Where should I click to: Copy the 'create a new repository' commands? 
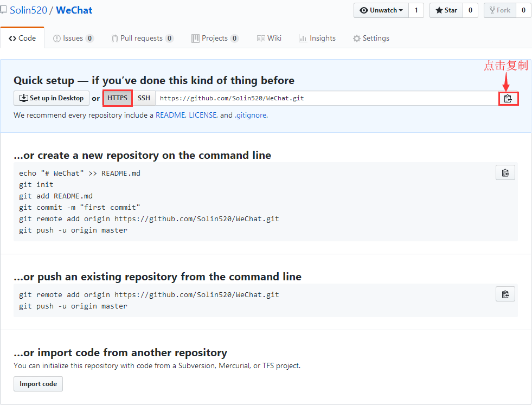click(505, 173)
